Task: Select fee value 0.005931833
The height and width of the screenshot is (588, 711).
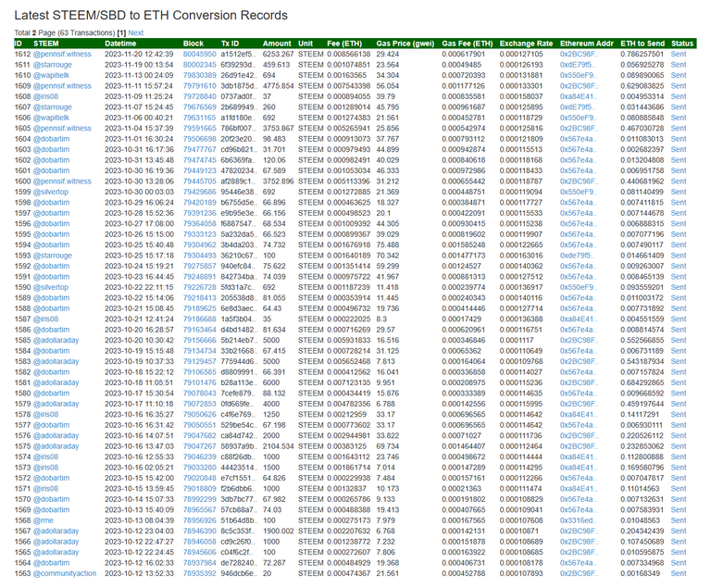Action: [x=348, y=340]
